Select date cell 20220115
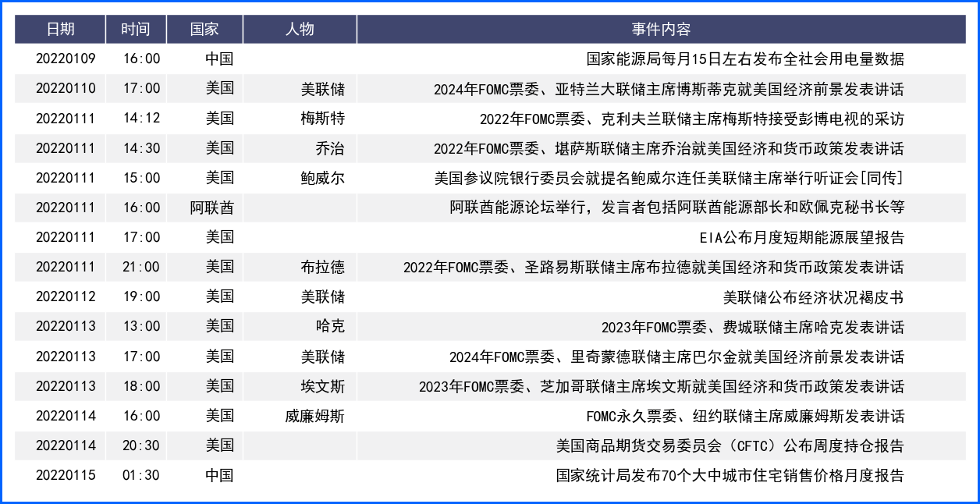This screenshot has width=980, height=504. 66,475
